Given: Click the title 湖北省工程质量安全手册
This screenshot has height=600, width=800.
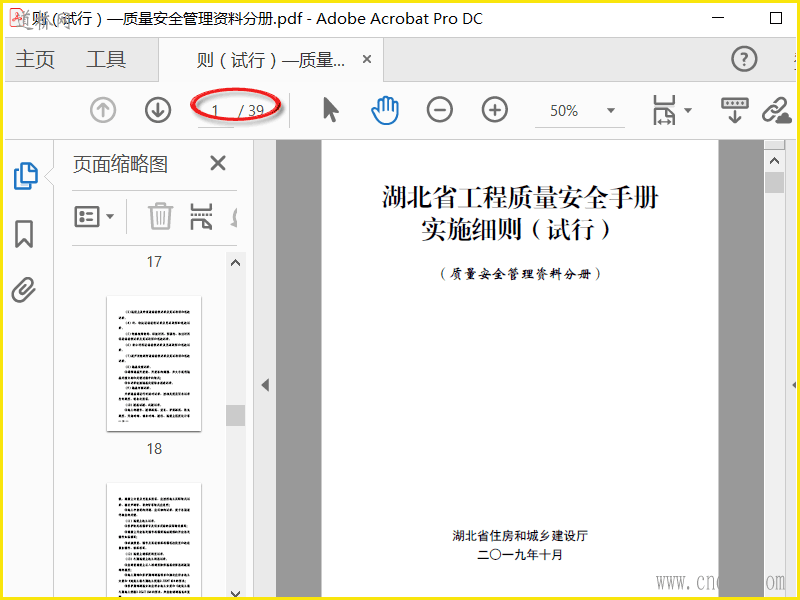Looking at the screenshot, I should tap(520, 197).
